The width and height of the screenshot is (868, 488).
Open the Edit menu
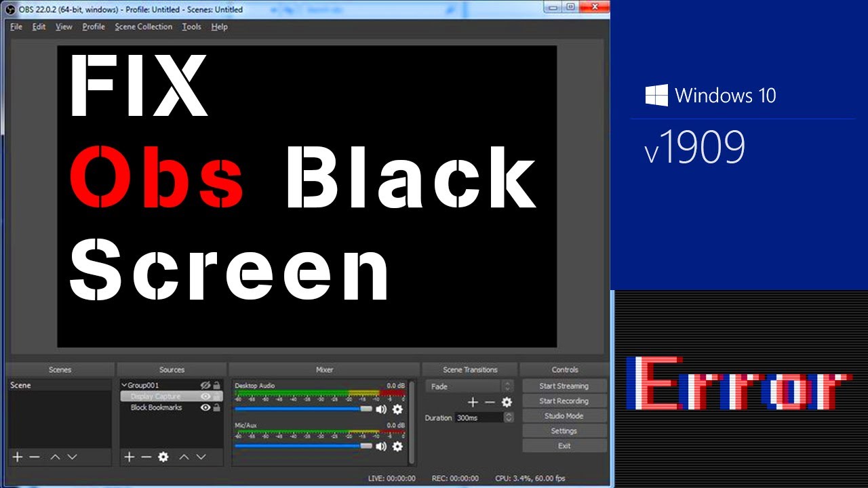click(x=39, y=26)
